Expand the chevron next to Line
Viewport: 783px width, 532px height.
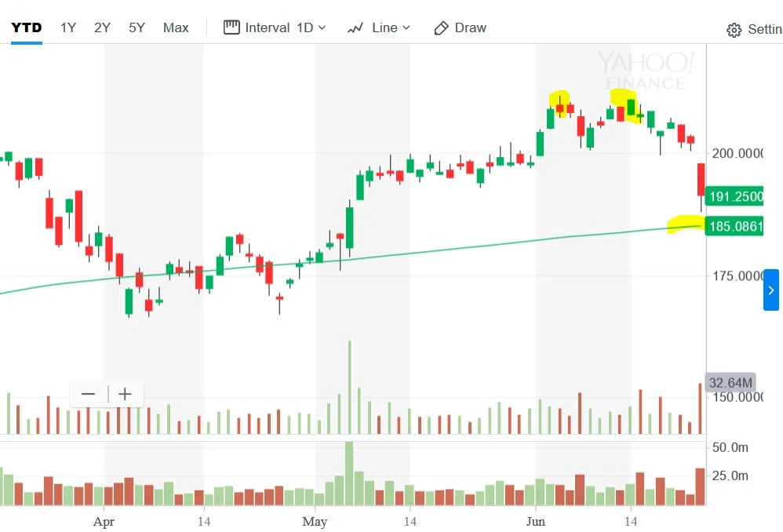click(x=406, y=28)
